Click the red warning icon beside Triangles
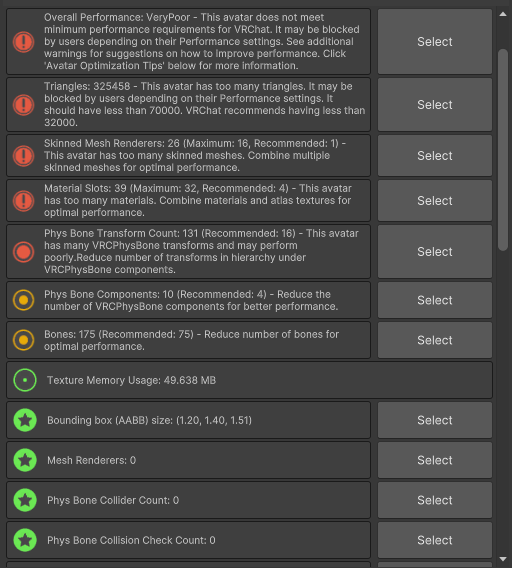This screenshot has width=512, height=568. pyautogui.click(x=24, y=105)
